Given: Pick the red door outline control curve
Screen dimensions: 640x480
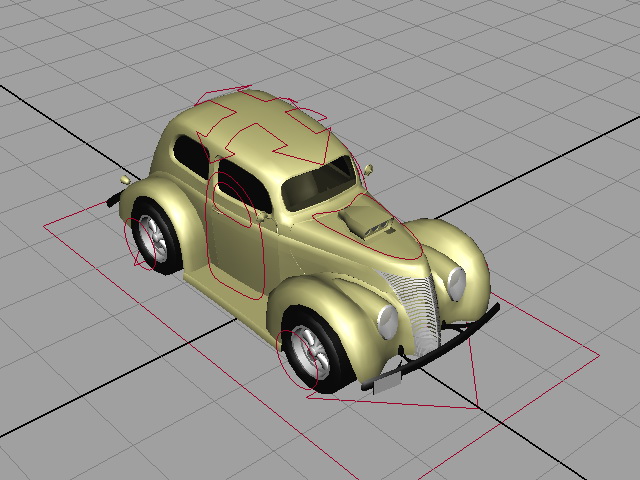Looking at the screenshot, I should [234, 236].
